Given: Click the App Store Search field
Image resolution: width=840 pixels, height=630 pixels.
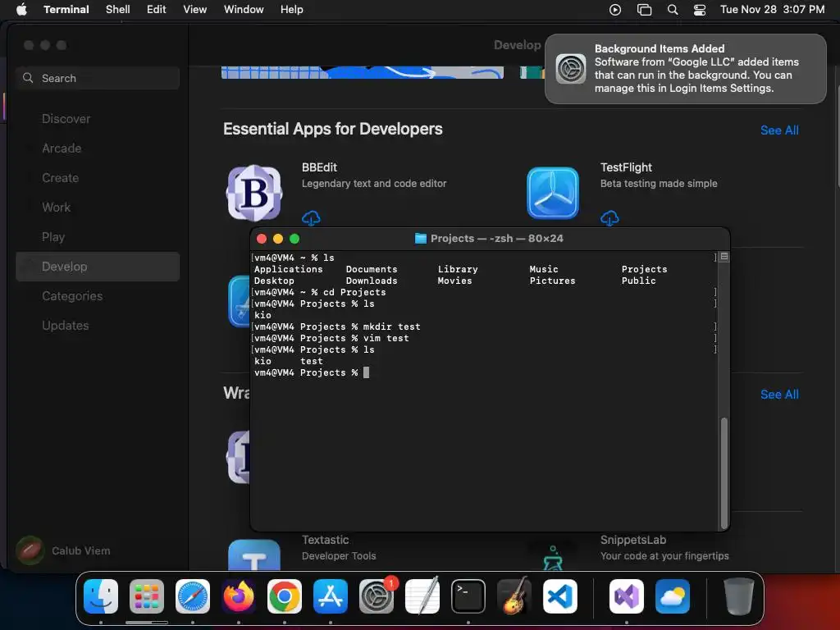Looking at the screenshot, I should pos(98,78).
